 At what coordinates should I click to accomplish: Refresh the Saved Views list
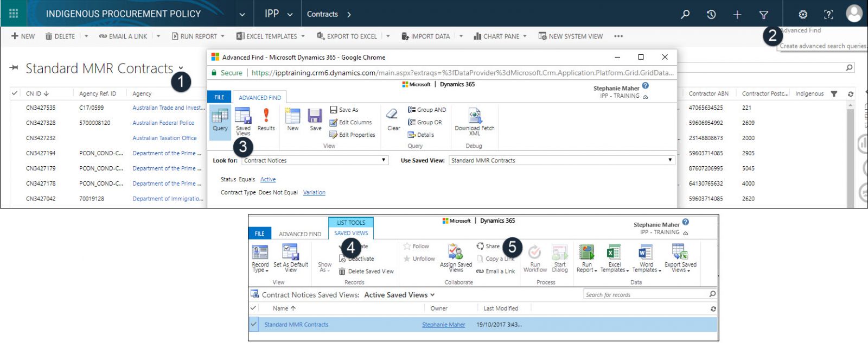[x=713, y=308]
